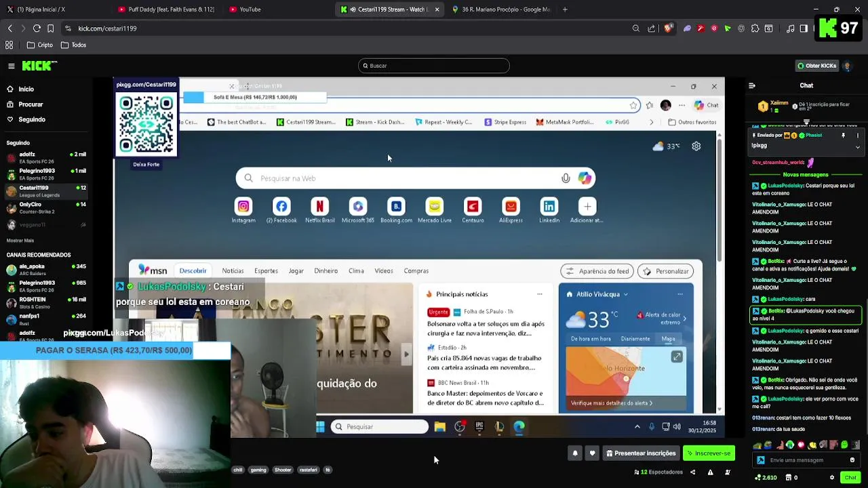The image size is (868, 488).
Task: Click the 12 Espectadores viewer count
Action: click(x=658, y=472)
